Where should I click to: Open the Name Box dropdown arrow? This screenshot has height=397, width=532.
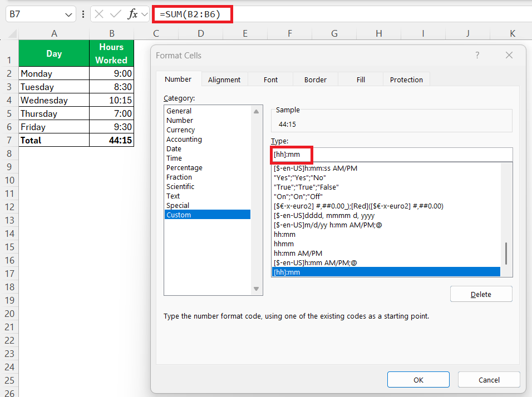coord(68,15)
